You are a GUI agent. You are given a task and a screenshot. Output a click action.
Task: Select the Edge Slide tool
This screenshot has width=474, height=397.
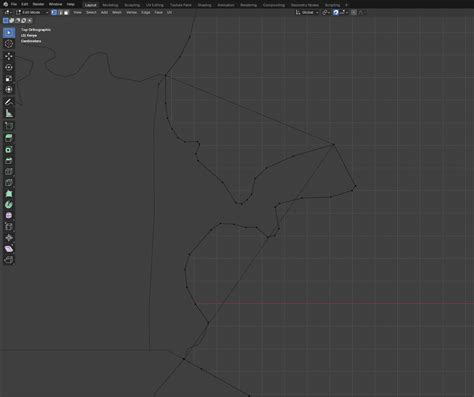pyautogui.click(x=9, y=227)
